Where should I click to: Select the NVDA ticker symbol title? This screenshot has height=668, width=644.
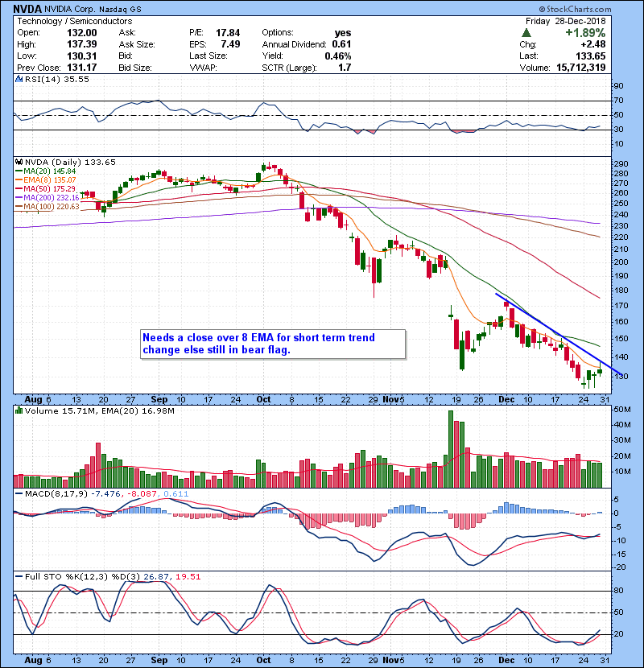[x=27, y=9]
